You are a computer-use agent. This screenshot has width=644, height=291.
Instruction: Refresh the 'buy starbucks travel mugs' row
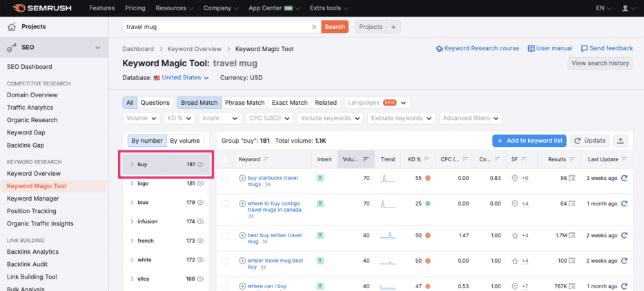(x=624, y=178)
